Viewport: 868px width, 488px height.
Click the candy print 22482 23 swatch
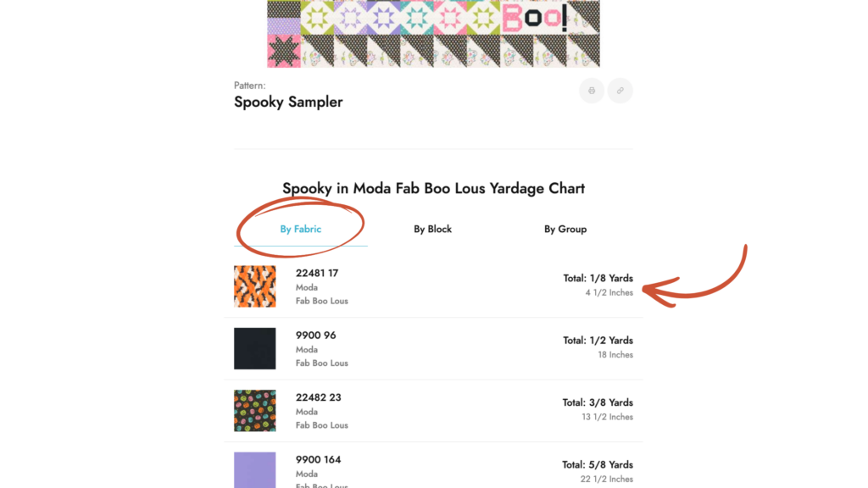pos(255,411)
